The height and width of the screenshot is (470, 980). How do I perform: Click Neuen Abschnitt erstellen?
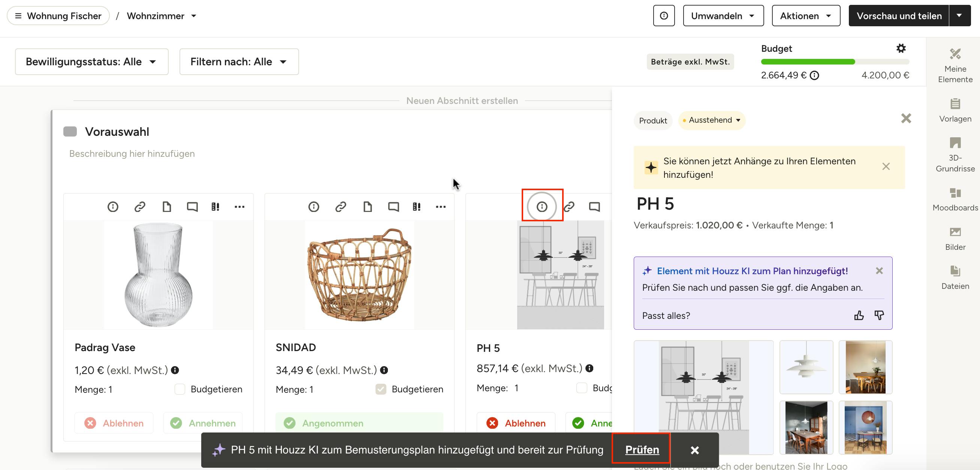point(462,101)
